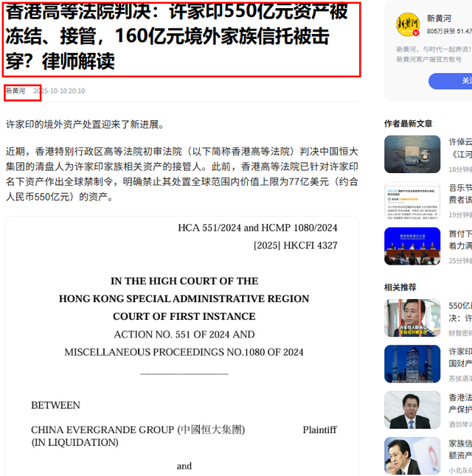Click the 作者最新文章 section heading
Viewport: 472px width, 476px height.
coord(408,124)
